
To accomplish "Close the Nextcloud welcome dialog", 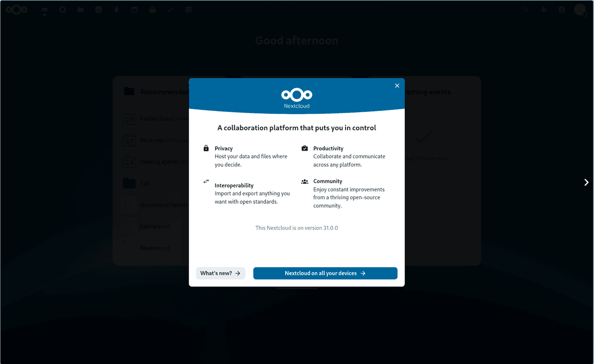I will pyautogui.click(x=397, y=86).
